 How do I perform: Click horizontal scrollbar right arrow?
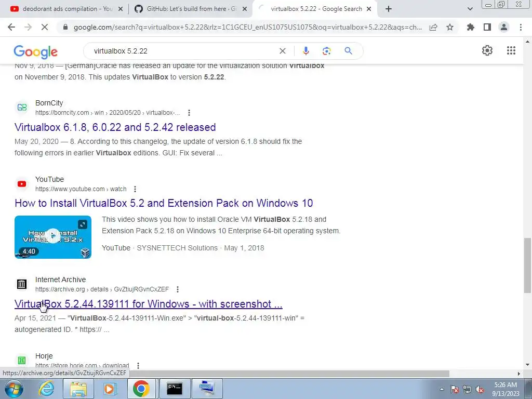point(518,374)
